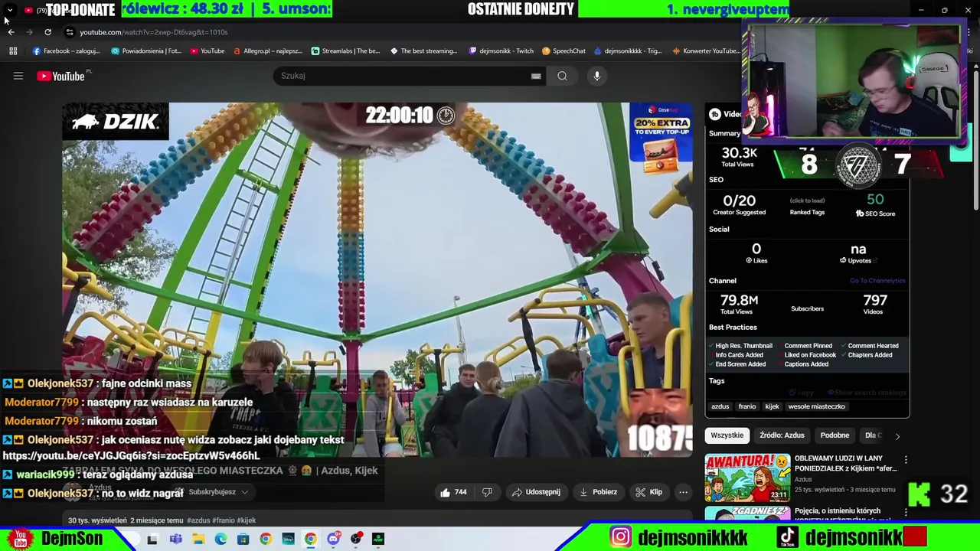Click the azdus tag chip
Screen dimensions: 980x551
pyautogui.click(x=720, y=406)
